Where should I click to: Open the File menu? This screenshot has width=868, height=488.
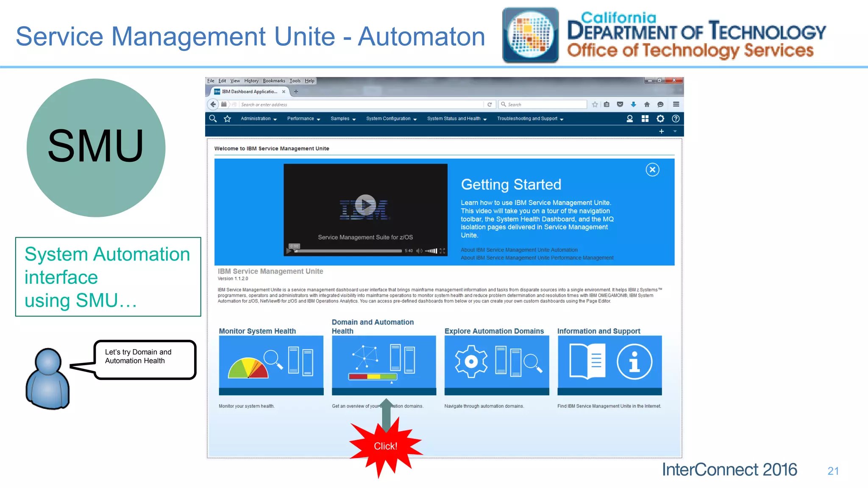click(211, 80)
